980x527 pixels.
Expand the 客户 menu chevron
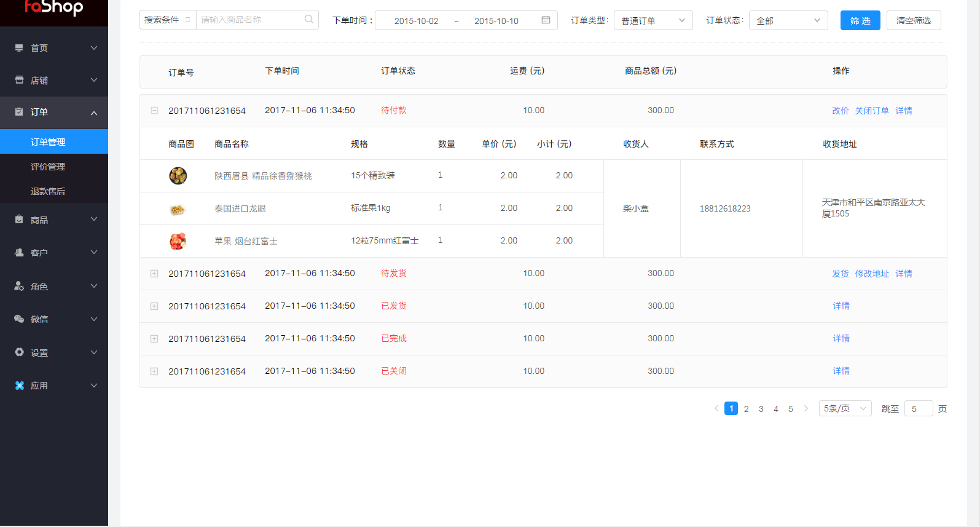point(94,252)
